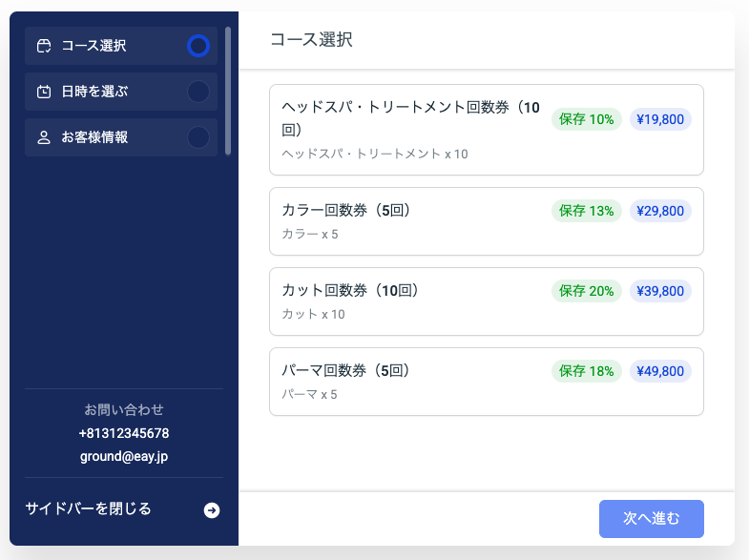
Task: Click the customer info person icon
Action: click(44, 137)
